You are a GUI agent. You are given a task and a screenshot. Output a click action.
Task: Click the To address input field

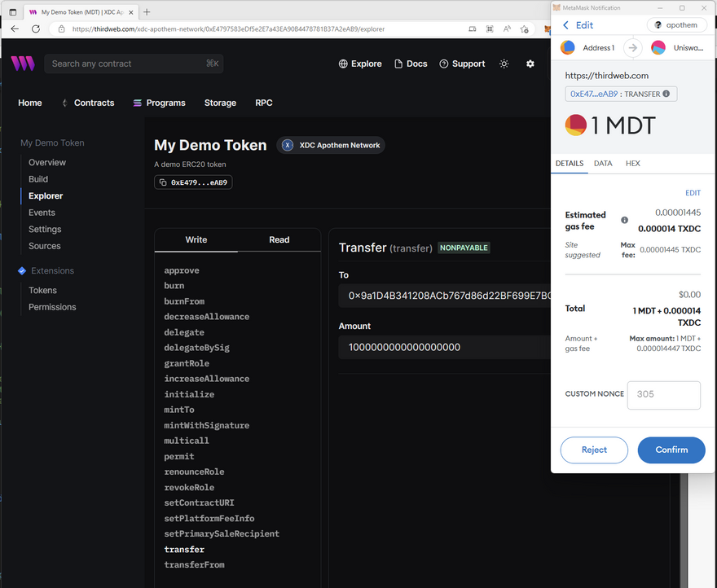point(445,296)
